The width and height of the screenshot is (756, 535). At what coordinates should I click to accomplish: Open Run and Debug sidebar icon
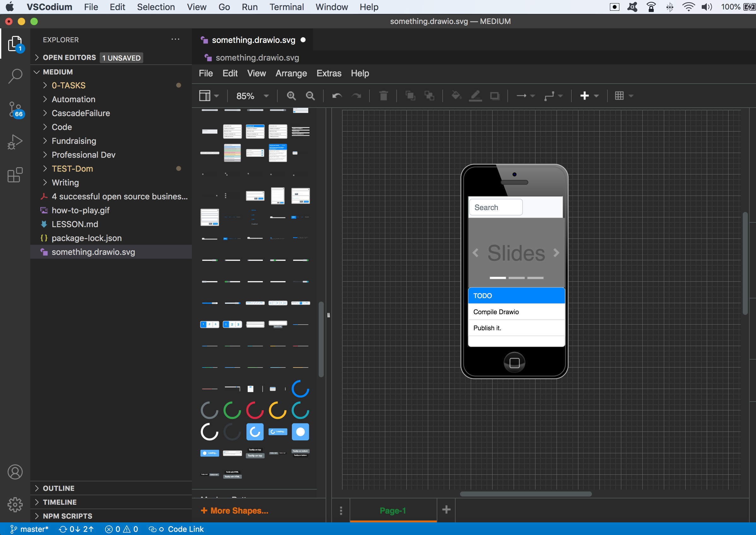coord(15,142)
